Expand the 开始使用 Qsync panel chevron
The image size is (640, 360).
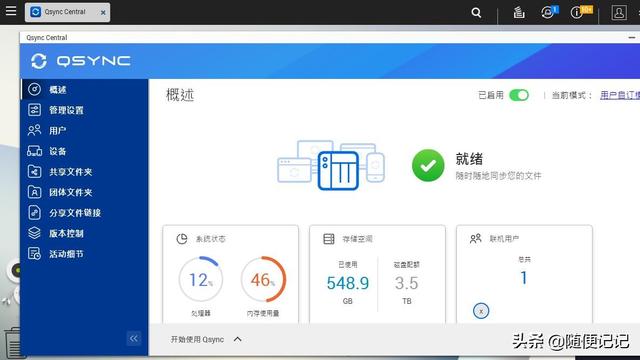[x=237, y=339]
